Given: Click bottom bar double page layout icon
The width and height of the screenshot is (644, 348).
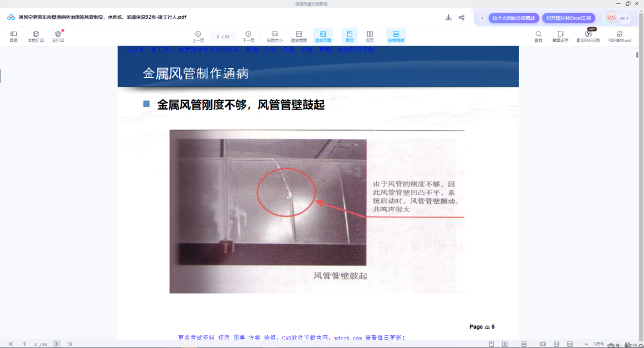Looking at the screenshot, I should pos(505,344).
